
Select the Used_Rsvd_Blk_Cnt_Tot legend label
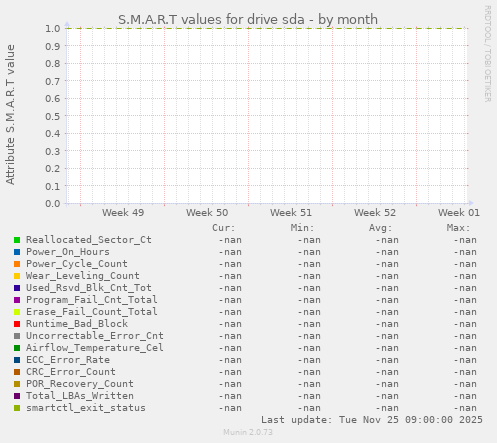click(x=89, y=288)
